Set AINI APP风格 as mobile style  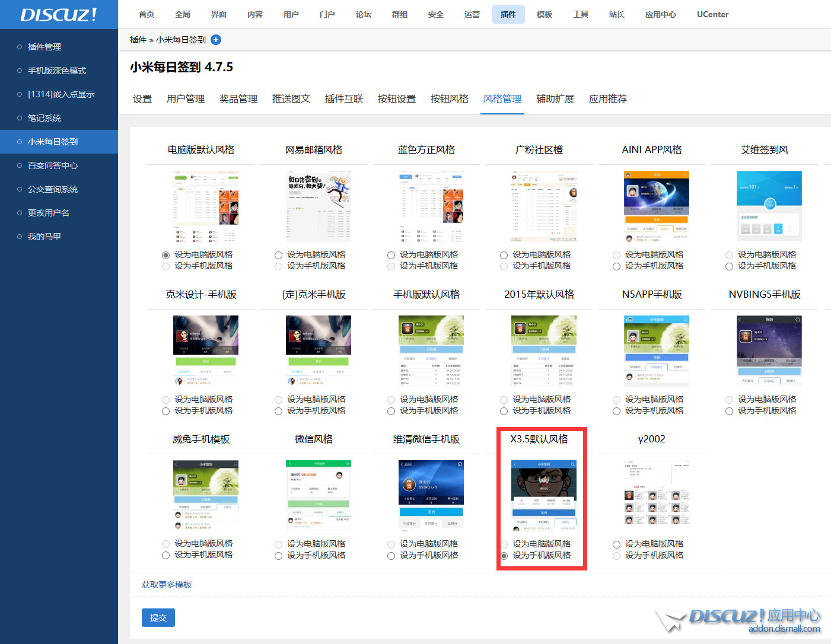616,266
